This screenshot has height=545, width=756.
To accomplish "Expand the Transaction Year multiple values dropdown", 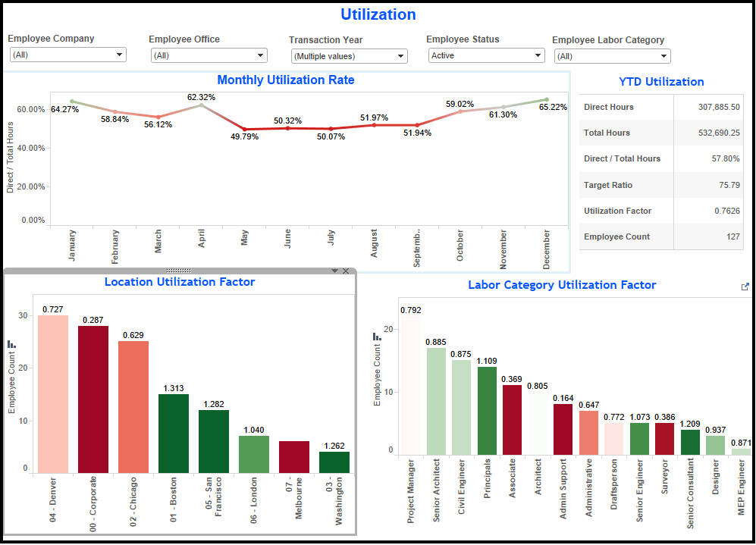I will tap(401, 56).
